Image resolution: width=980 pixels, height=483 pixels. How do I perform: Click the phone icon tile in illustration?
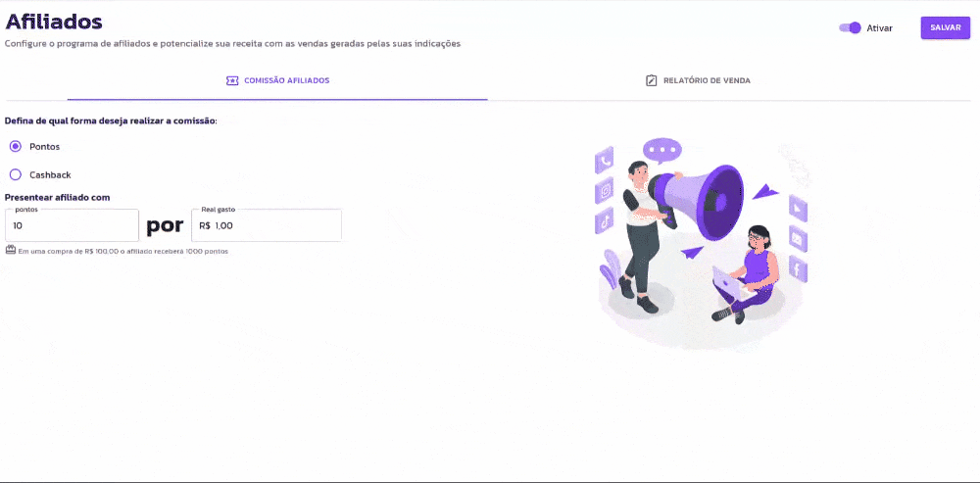click(605, 162)
